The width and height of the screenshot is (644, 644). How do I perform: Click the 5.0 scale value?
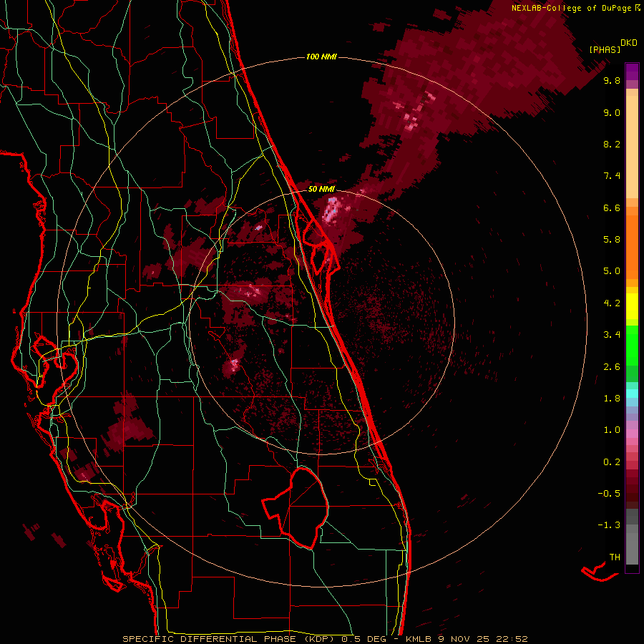[x=612, y=271]
